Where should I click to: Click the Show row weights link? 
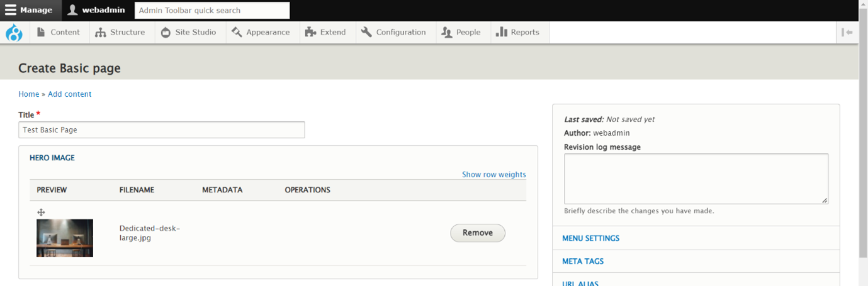494,175
